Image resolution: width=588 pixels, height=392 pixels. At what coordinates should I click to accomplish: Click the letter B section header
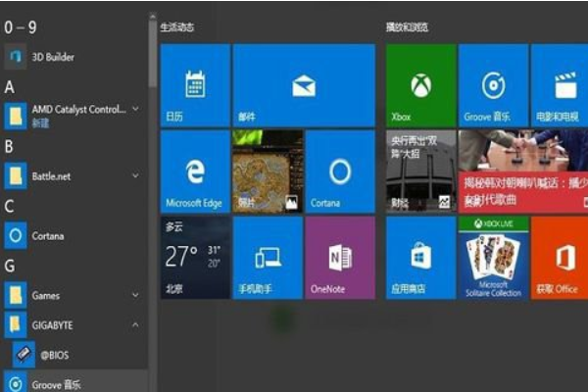click(9, 147)
